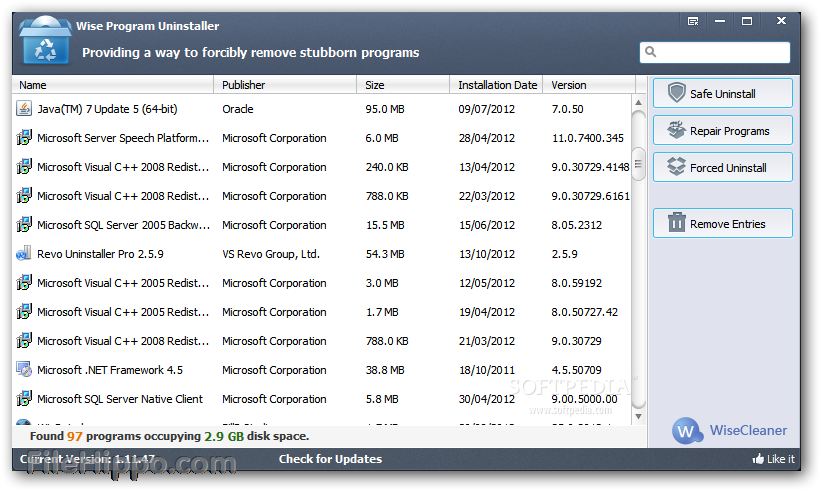This screenshot has height=491, width=821.
Task: Click the Oracle publisher cell
Action: click(238, 109)
